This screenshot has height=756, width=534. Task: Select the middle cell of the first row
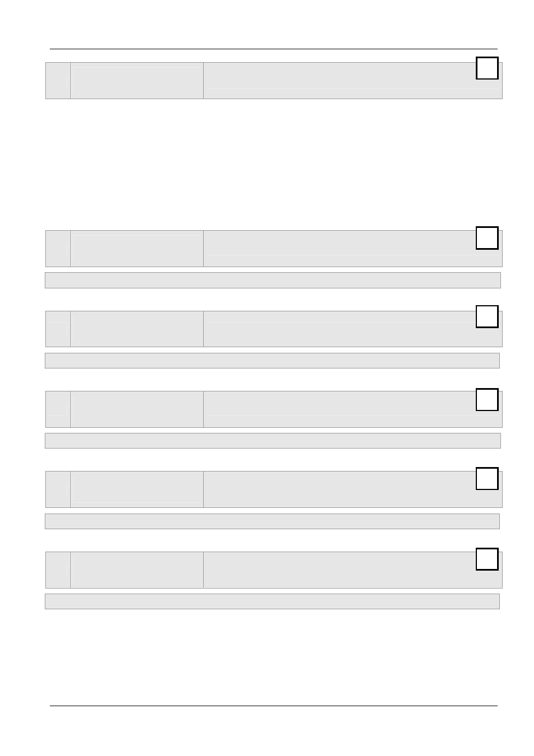pyautogui.click(x=137, y=81)
